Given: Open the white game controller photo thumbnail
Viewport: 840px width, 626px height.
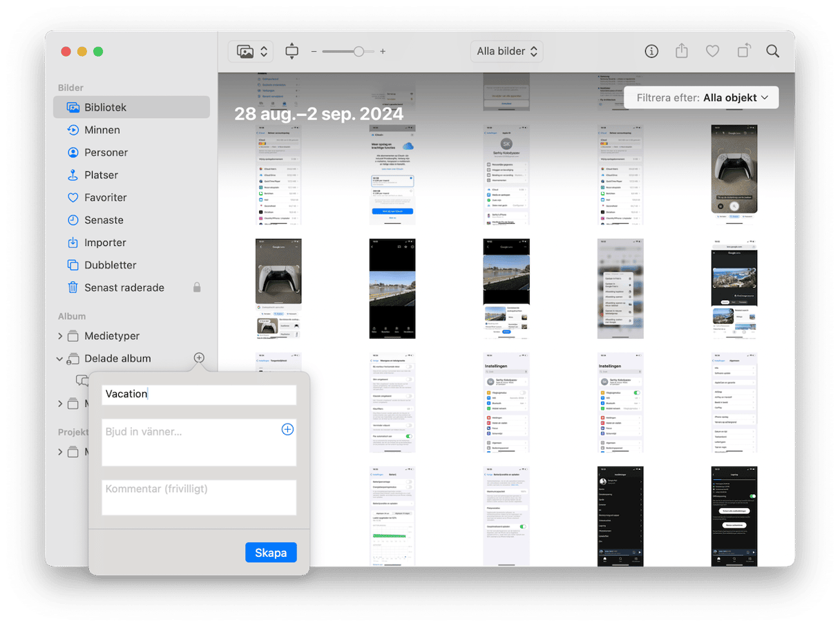Looking at the screenshot, I should [734, 175].
